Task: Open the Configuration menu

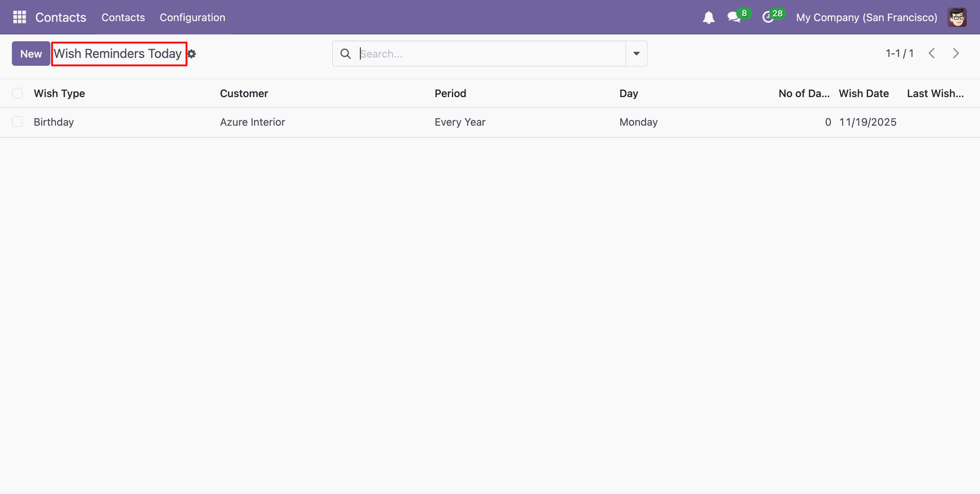Action: pos(192,17)
